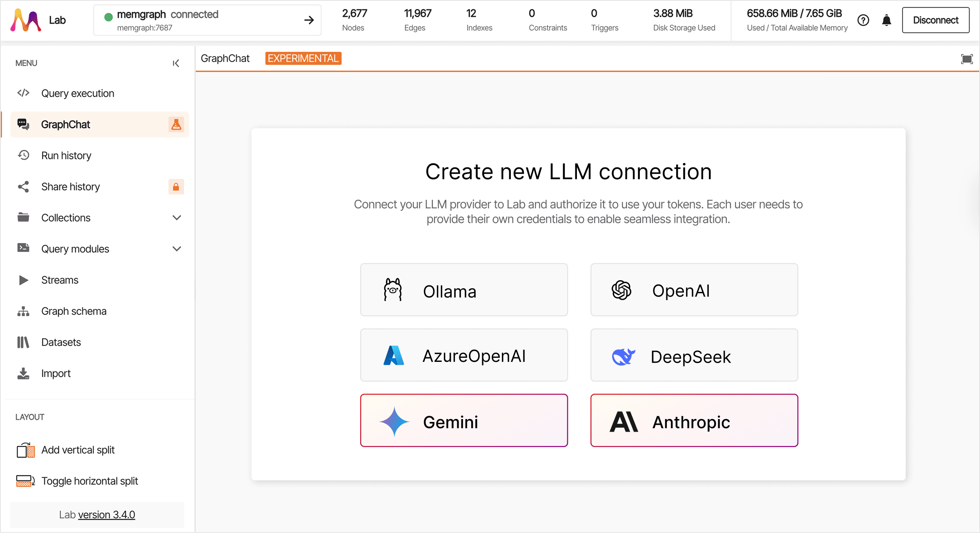Viewport: 980px width, 533px height.
Task: Click the Disconnect button
Action: (935, 20)
